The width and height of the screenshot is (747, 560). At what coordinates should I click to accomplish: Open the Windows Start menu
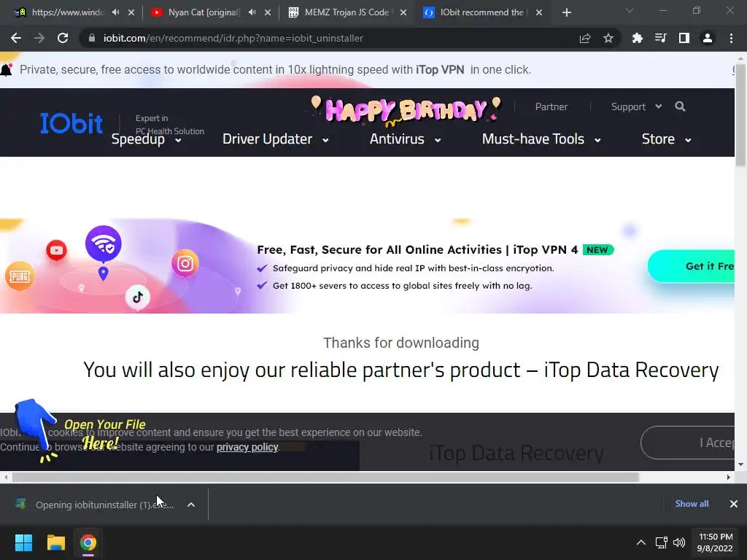tap(23, 542)
